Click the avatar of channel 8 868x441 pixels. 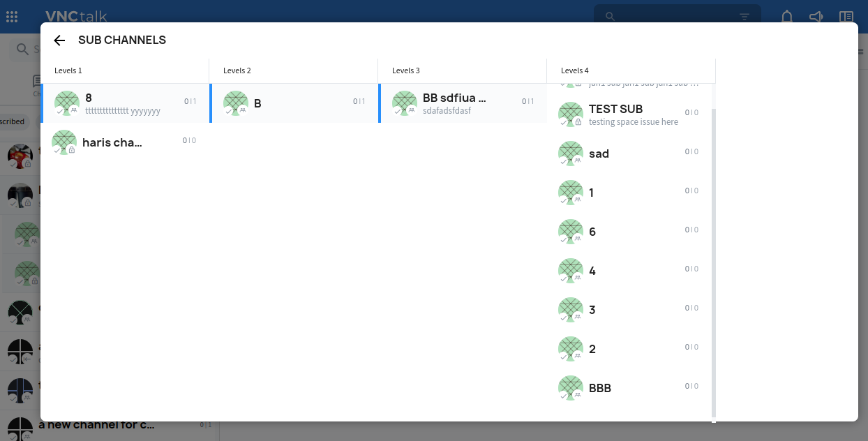pos(67,103)
